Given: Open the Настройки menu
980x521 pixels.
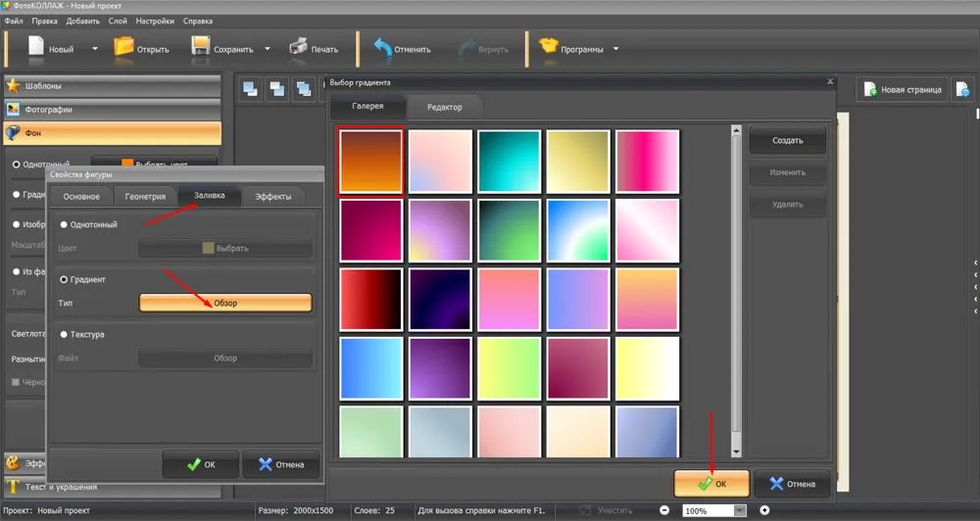Looking at the screenshot, I should (156, 20).
